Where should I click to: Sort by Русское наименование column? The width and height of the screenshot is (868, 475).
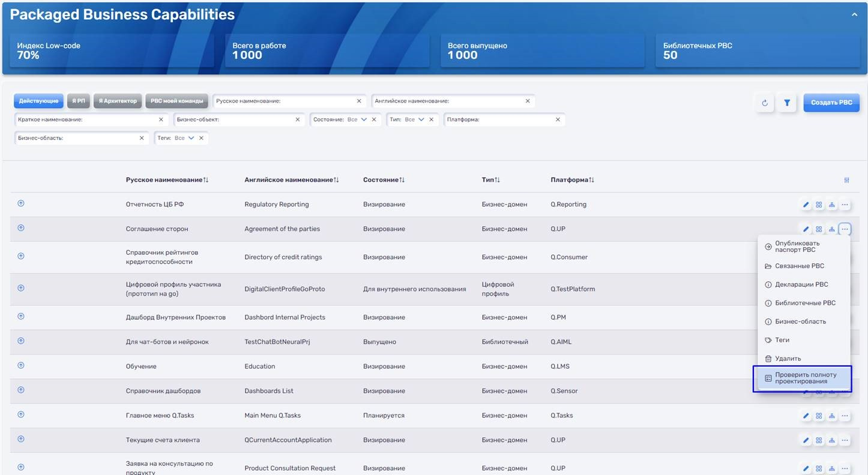point(167,180)
